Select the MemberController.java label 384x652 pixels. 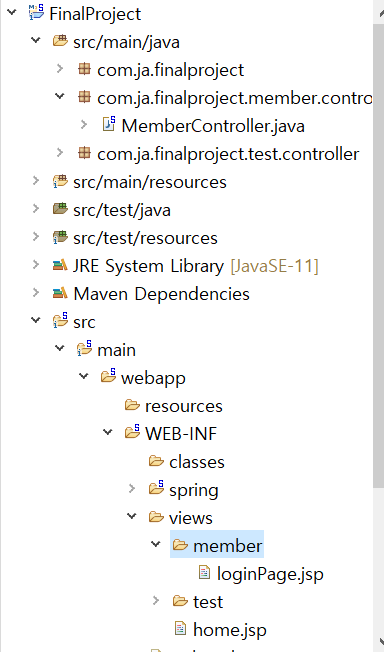tap(213, 126)
